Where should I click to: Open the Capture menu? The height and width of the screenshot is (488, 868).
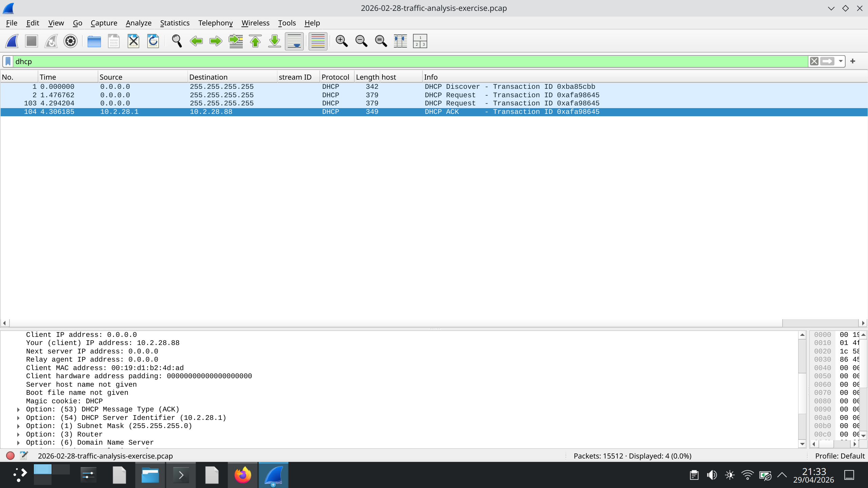104,23
